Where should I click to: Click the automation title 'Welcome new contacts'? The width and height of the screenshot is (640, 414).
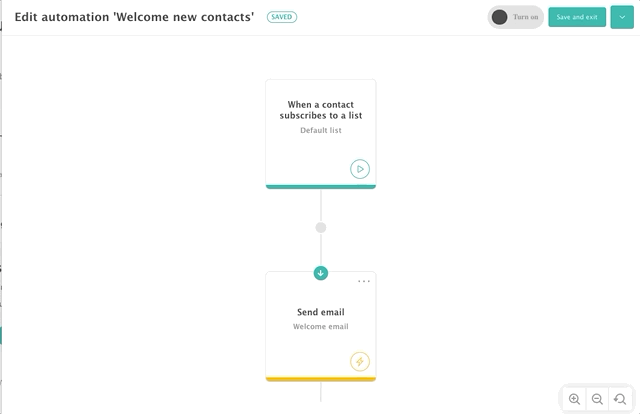click(x=183, y=17)
